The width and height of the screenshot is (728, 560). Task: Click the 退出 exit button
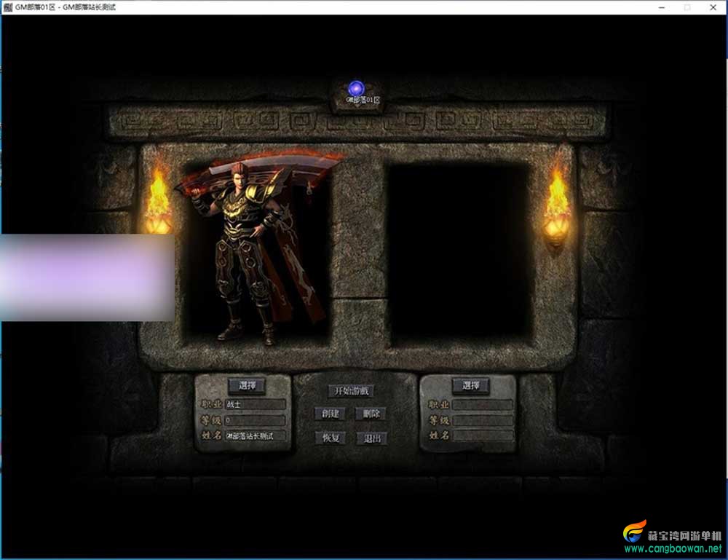(x=371, y=438)
